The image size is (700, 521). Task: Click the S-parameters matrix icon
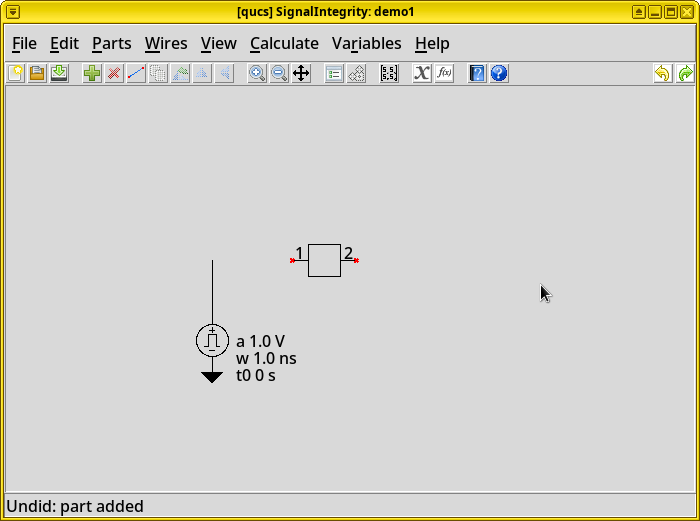click(x=389, y=73)
